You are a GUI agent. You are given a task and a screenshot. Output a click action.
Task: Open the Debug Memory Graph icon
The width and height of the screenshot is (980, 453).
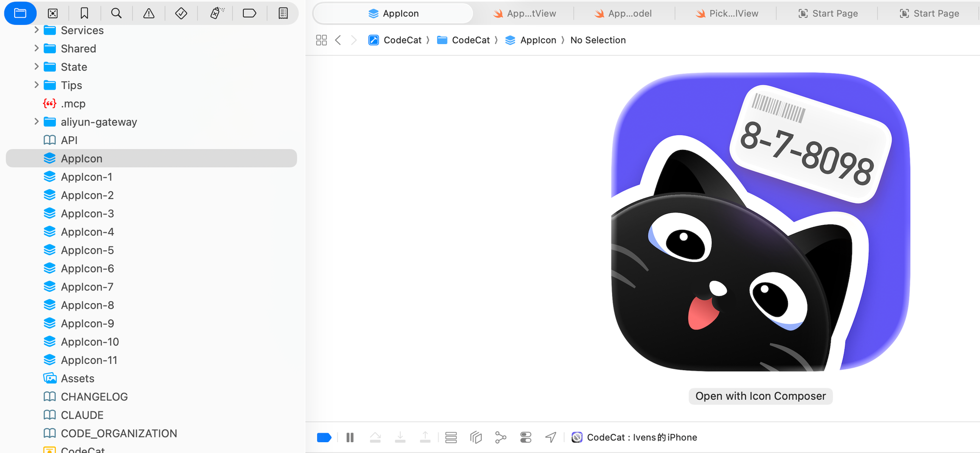[500, 437]
